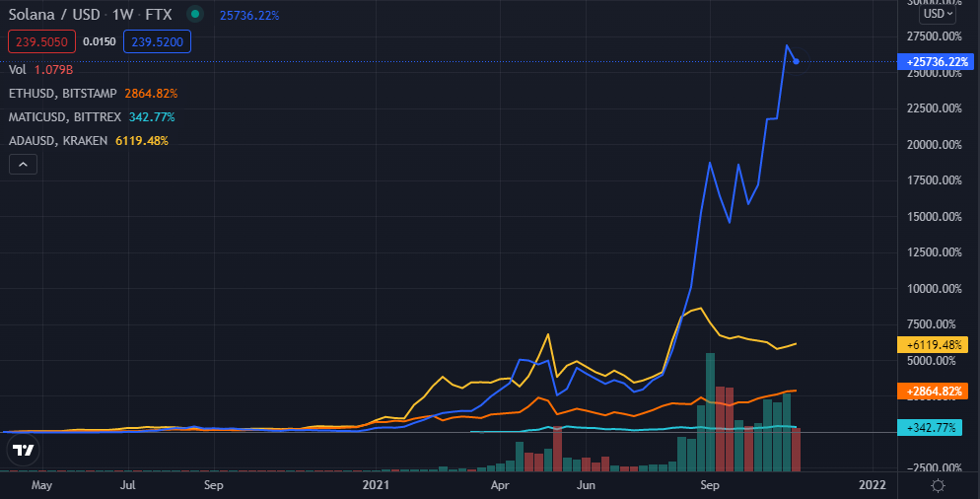Click the ADAUSD 6119.48% legend value
Viewport: 980px width, 499px height.
[142, 141]
